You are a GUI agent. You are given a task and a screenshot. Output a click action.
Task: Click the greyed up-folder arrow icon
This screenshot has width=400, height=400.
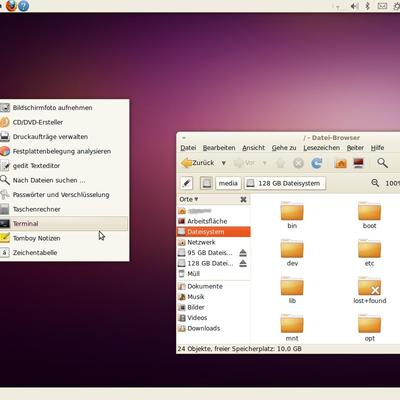[x=281, y=163]
